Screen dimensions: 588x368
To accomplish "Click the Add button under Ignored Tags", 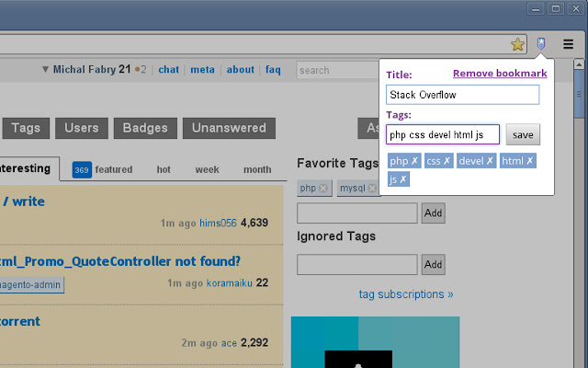I will [433, 265].
